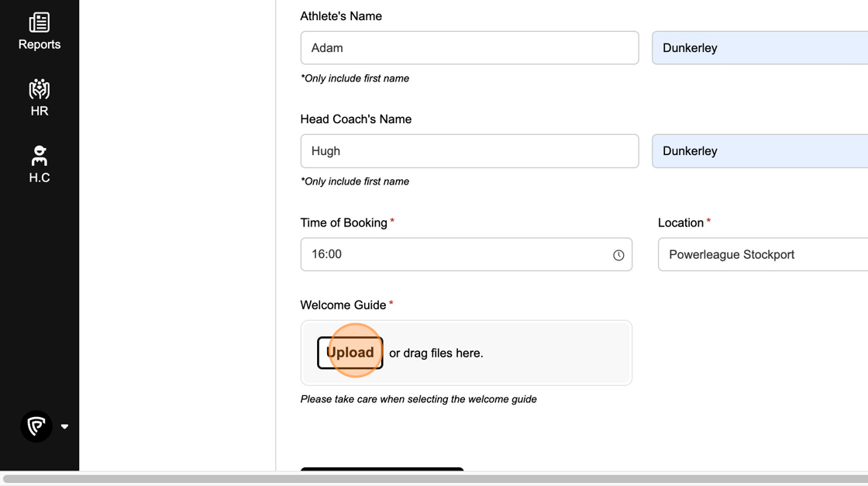The height and width of the screenshot is (486, 868).
Task: Open the time picker clock icon
Action: pos(618,255)
